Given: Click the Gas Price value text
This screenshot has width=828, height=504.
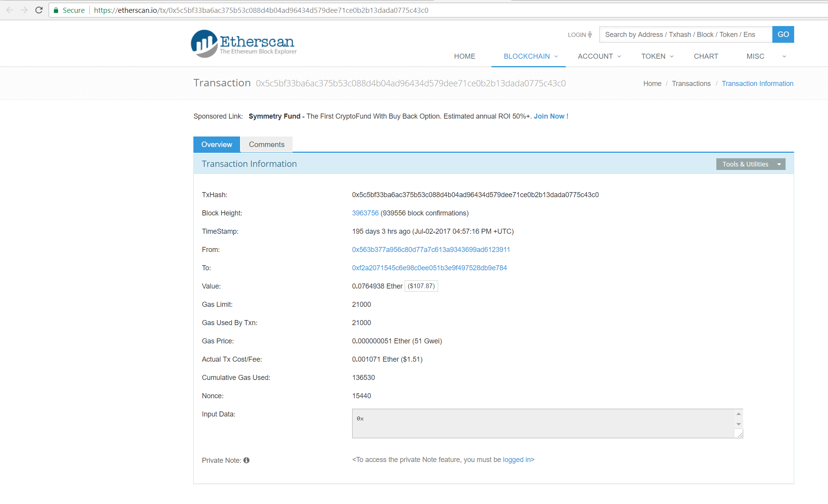Looking at the screenshot, I should pyautogui.click(x=397, y=341).
